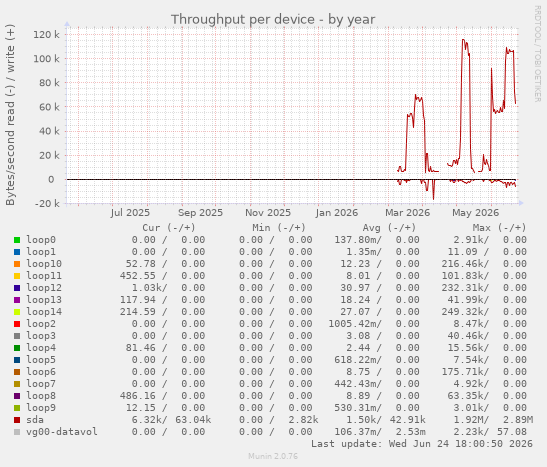This screenshot has width=547, height=467.
Task: Click the loop8 current value 486.16
Action: click(138, 396)
